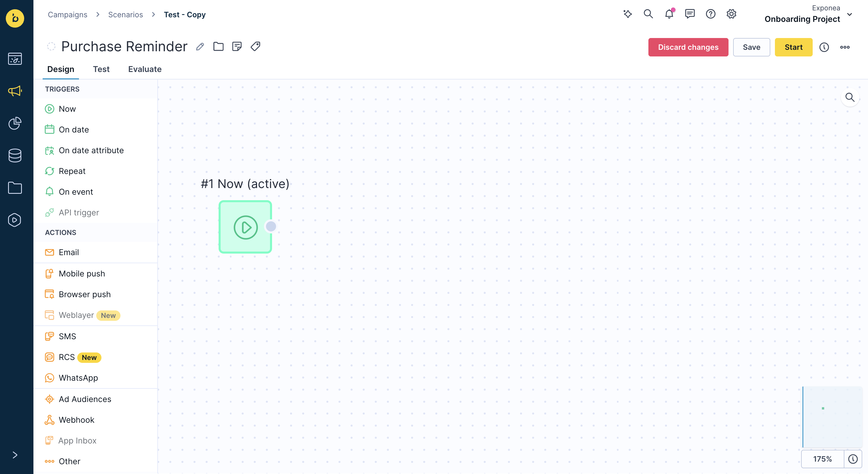The height and width of the screenshot is (474, 868).
Task: Go to the Campaigns breadcrumb
Action: click(67, 15)
